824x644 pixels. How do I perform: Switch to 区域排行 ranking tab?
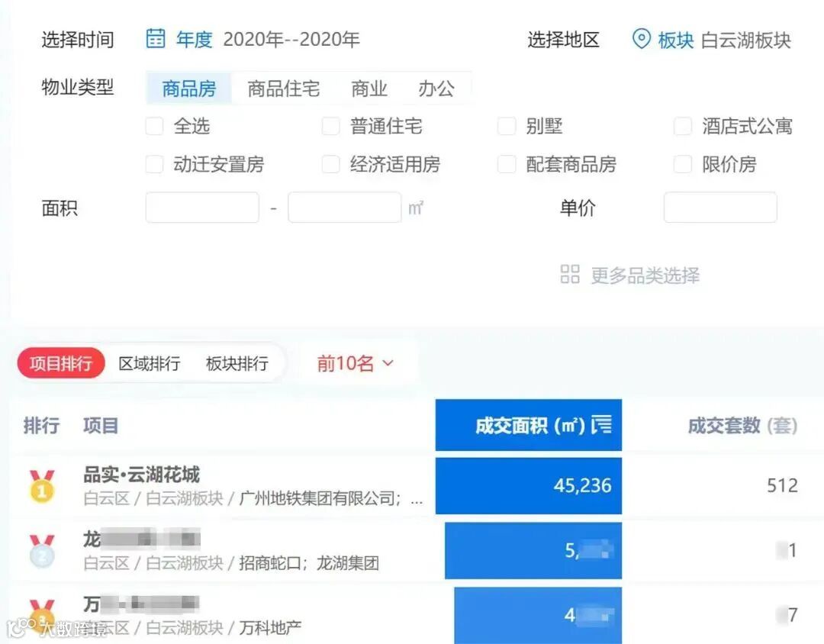[x=150, y=363]
